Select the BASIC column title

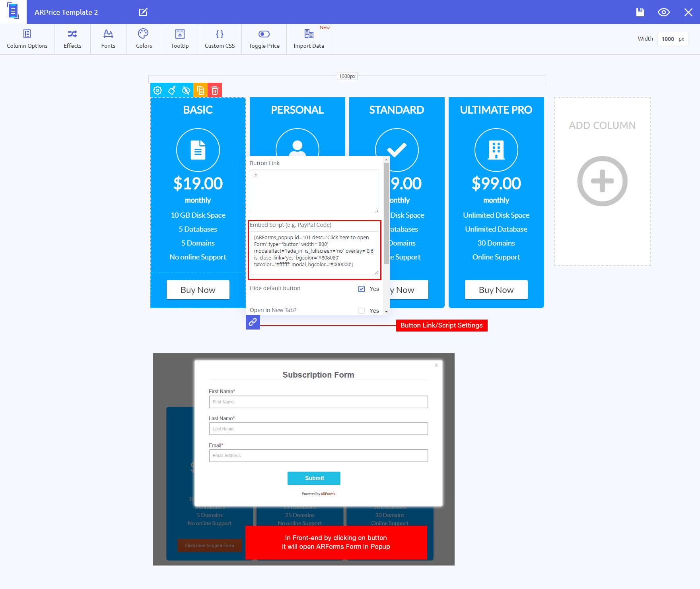[x=198, y=110]
